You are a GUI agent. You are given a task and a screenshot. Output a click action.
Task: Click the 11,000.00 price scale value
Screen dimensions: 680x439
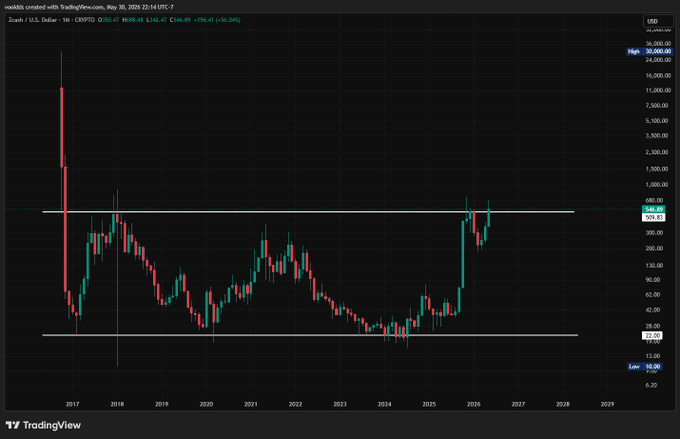pyautogui.click(x=658, y=90)
